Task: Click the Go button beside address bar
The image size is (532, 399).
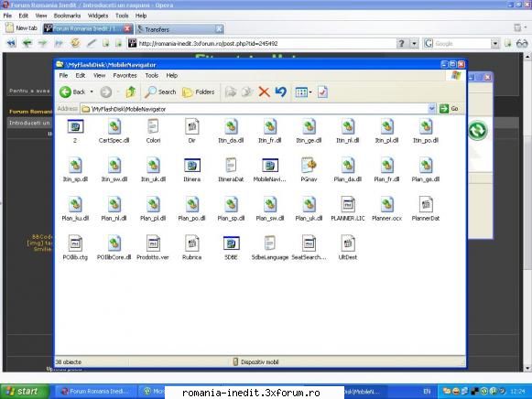Action: [450, 109]
